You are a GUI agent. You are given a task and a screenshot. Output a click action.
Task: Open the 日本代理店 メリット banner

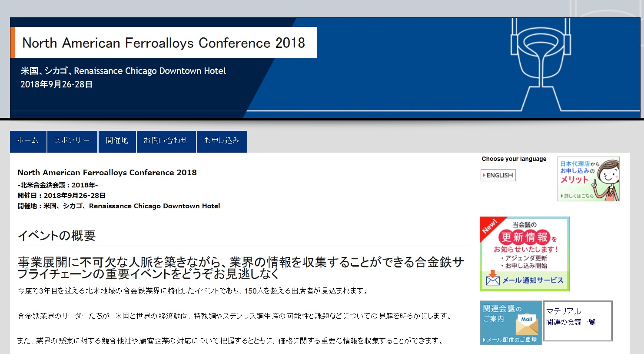coord(588,179)
